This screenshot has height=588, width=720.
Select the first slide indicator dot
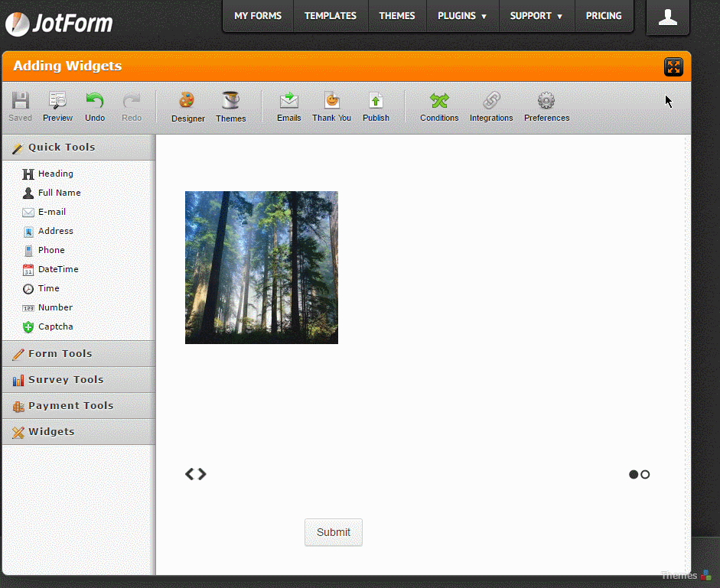point(634,475)
